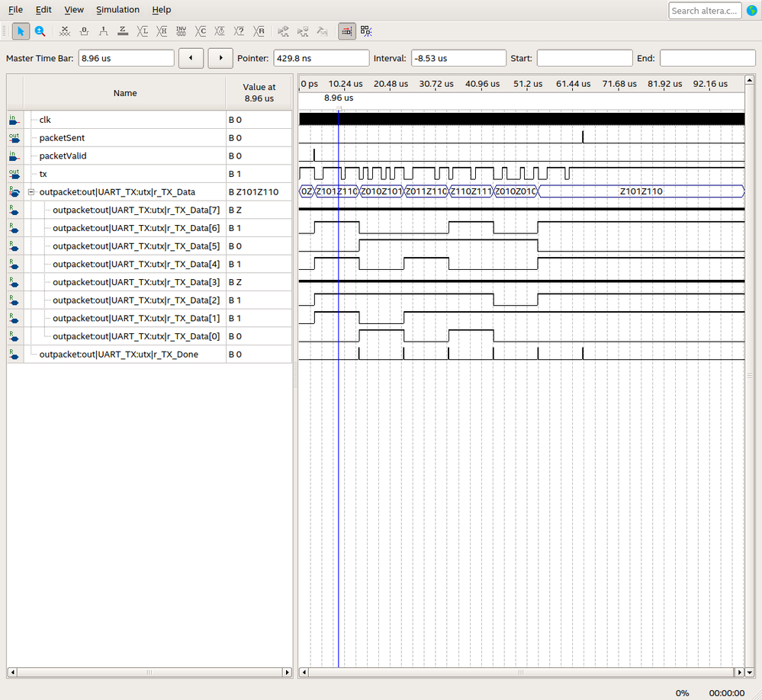This screenshot has width=762, height=700.
Task: Click the Random Values (R) icon
Action: (259, 31)
